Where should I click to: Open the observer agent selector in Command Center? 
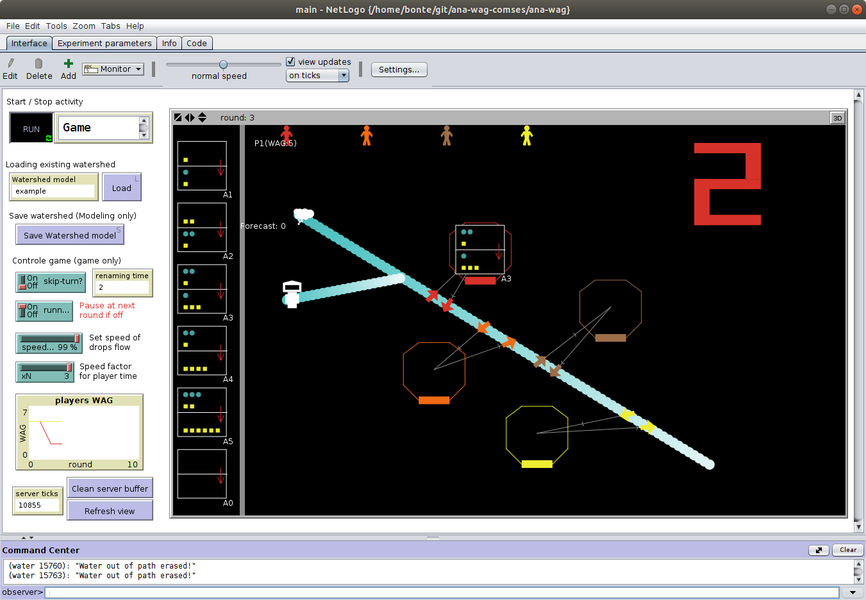tap(21, 592)
